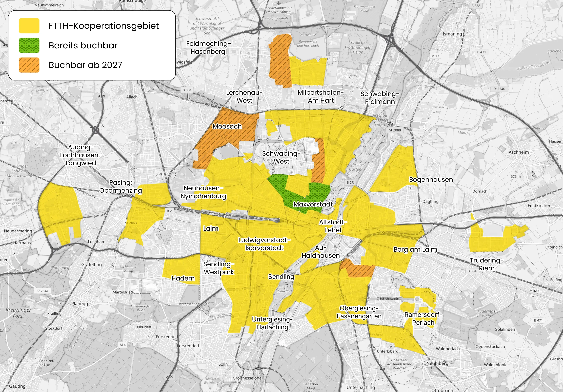This screenshot has width=563, height=392.
Task: Click the St 2544 road shield
Action: coord(42,291)
